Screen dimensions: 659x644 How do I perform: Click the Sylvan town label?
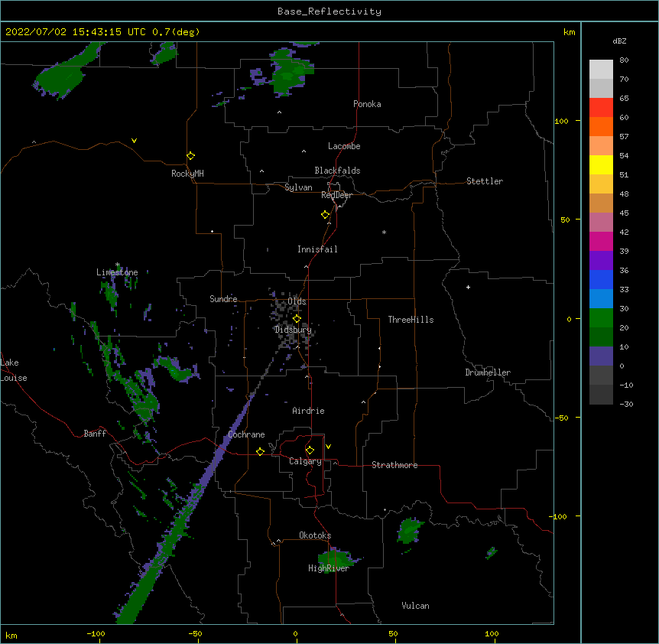coord(298,187)
